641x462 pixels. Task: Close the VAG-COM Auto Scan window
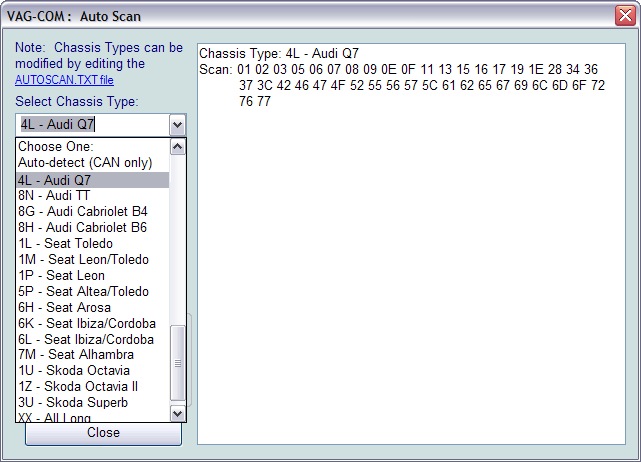pos(624,15)
